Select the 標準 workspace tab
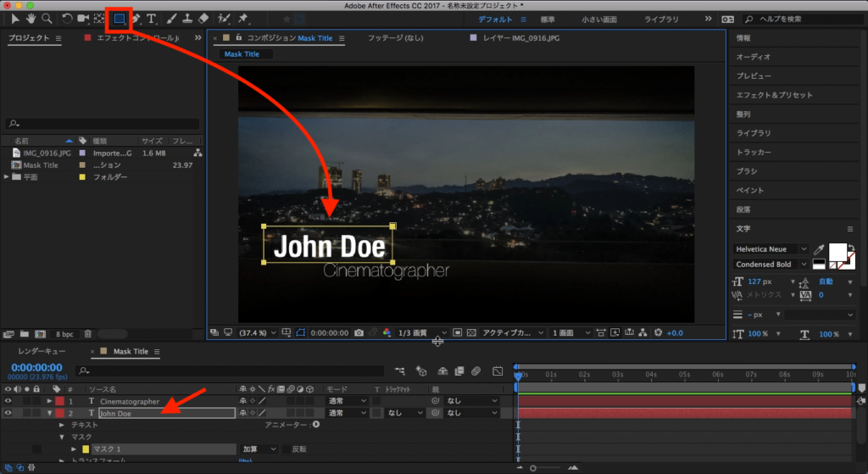Image resolution: width=868 pixels, height=474 pixels. point(548,19)
